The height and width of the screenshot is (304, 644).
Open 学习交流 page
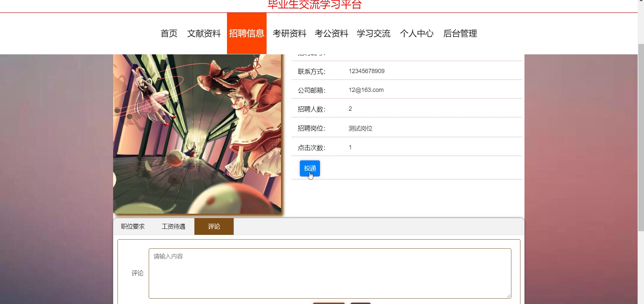click(373, 34)
